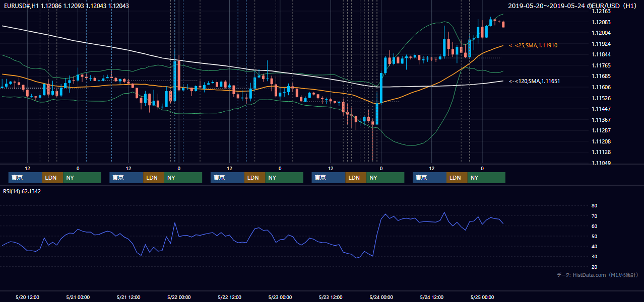The height and width of the screenshot is (302, 644).
Task: Click the RSI scale value 40
Action: [x=594, y=246]
